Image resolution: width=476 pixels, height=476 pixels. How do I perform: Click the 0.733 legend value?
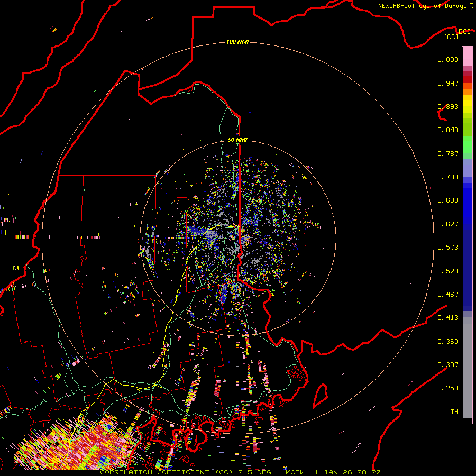448,177
